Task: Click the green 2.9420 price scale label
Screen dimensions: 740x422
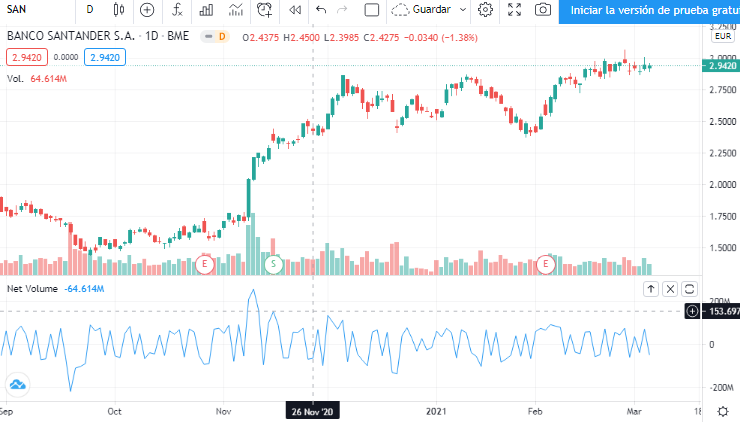Action: coord(721,66)
